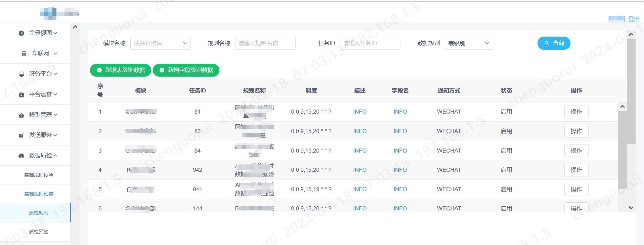644x245 pixels.
Task: Click the magnifier icon in 查询 button
Action: 547,43
